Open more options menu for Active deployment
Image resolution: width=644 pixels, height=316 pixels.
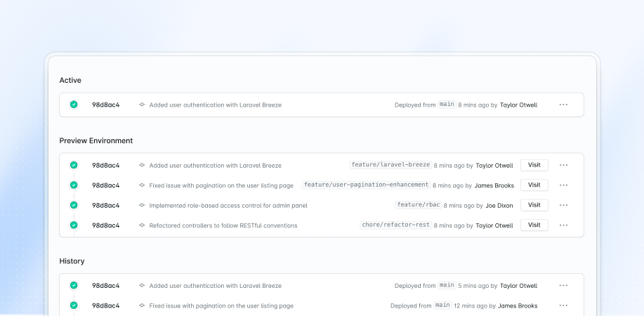point(563,105)
